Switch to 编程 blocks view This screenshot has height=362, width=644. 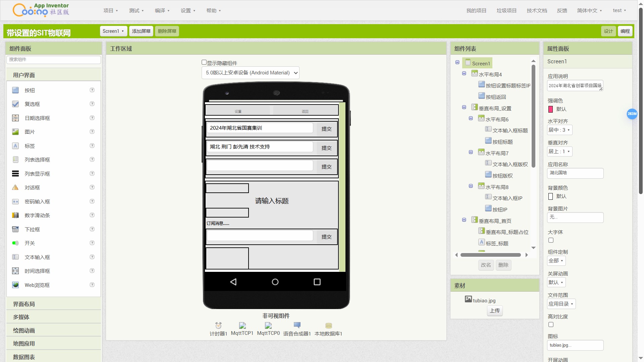[625, 31]
